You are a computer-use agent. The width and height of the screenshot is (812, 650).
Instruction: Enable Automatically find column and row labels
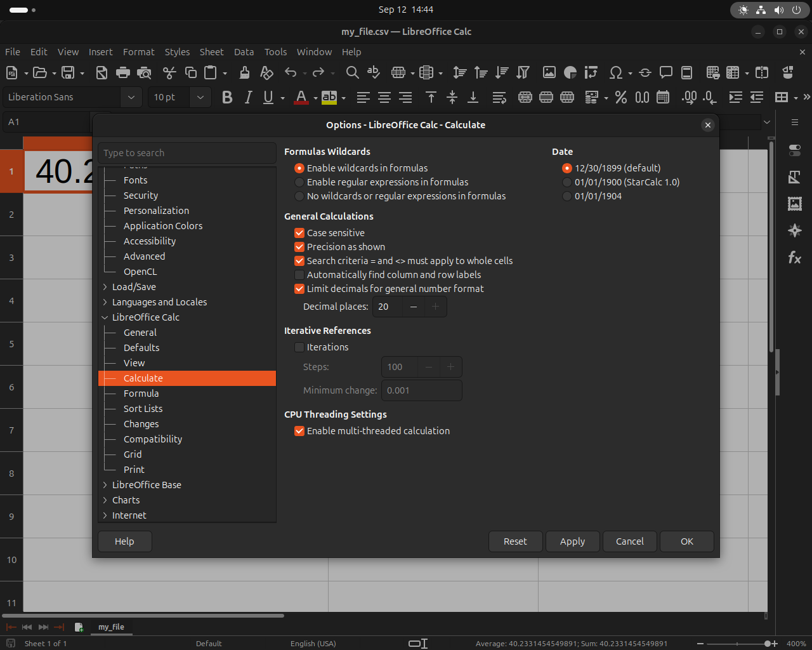[x=299, y=275]
